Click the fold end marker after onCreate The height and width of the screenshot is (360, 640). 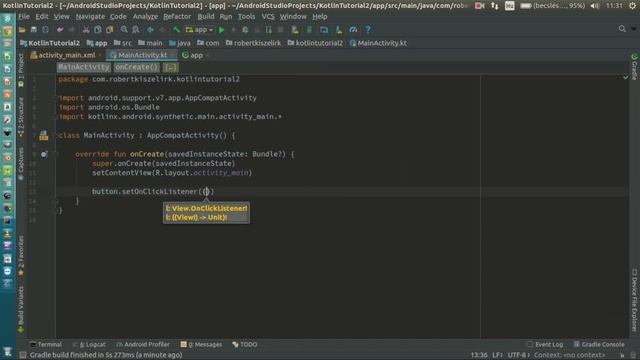click(56, 201)
